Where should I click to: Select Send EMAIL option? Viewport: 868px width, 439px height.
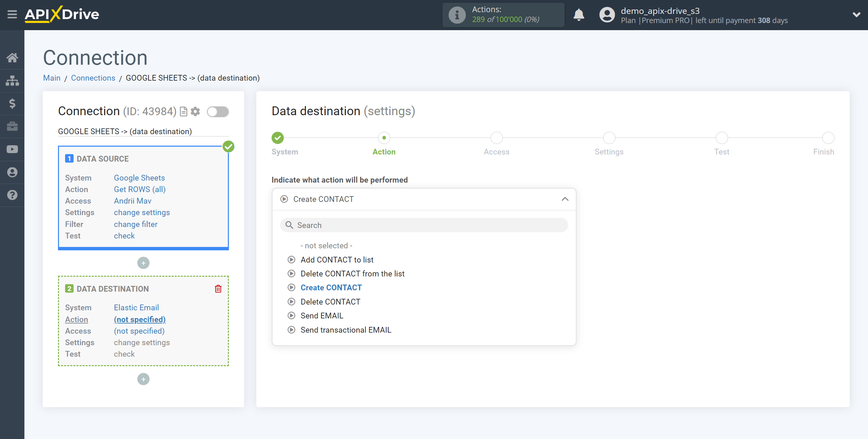(322, 316)
